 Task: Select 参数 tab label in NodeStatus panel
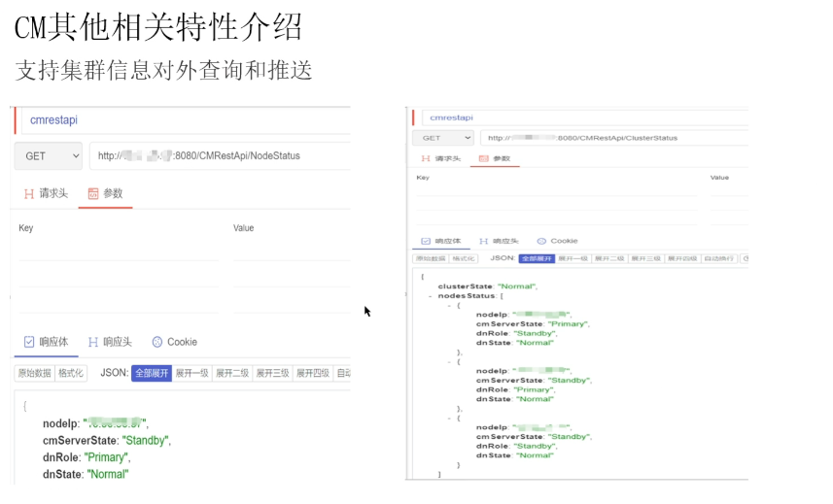[x=113, y=193]
